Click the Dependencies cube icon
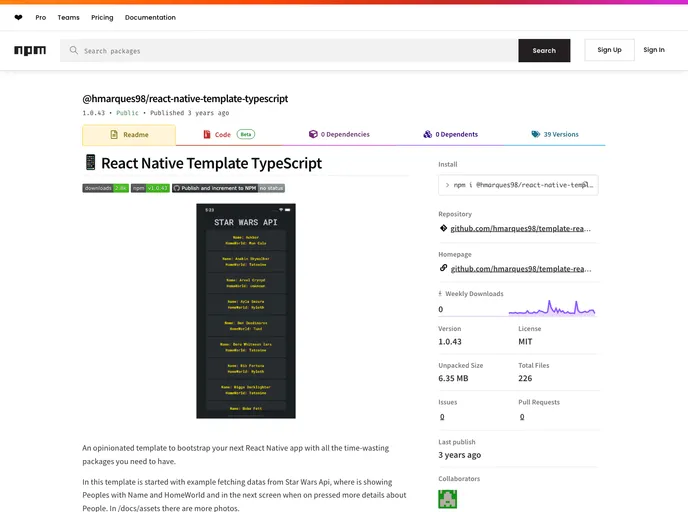The width and height of the screenshot is (688, 512). point(313,134)
